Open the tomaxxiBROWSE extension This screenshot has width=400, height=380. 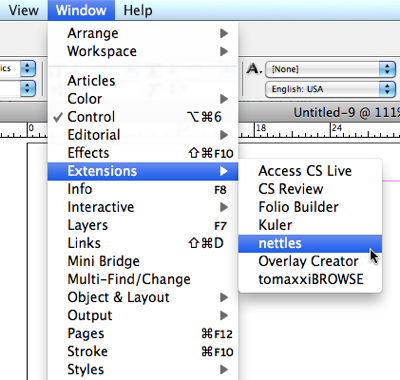point(310,279)
